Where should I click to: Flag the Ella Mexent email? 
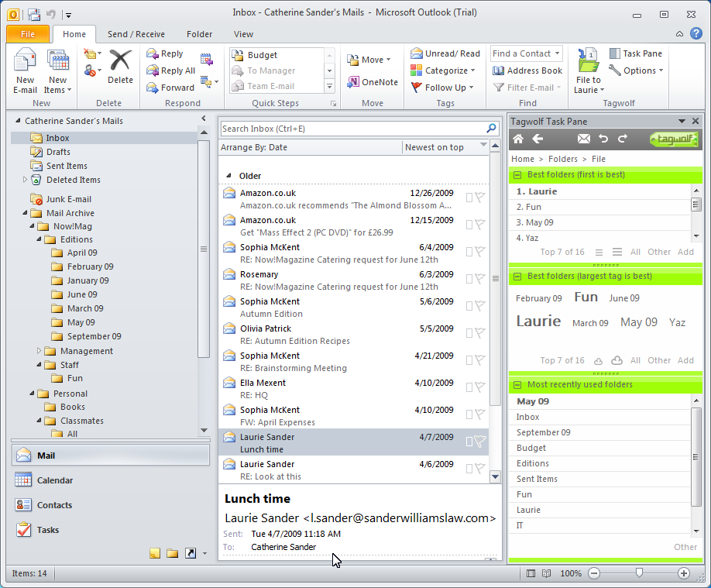pyautogui.click(x=480, y=387)
